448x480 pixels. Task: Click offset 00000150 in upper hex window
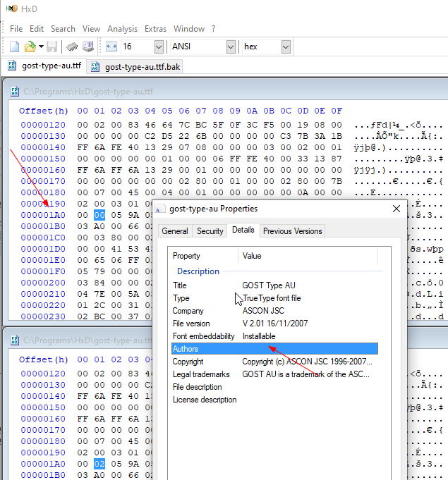(x=43, y=159)
